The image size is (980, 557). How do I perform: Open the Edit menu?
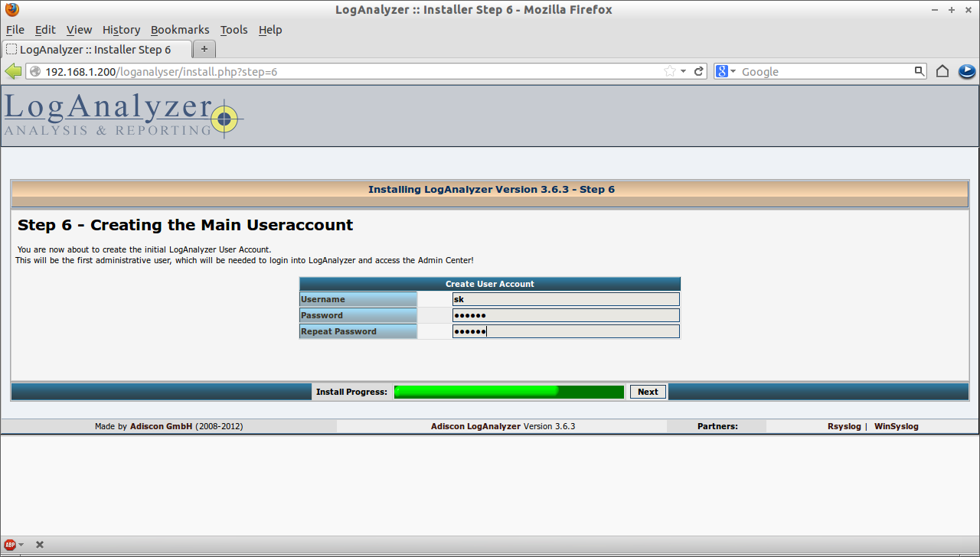tap(45, 30)
